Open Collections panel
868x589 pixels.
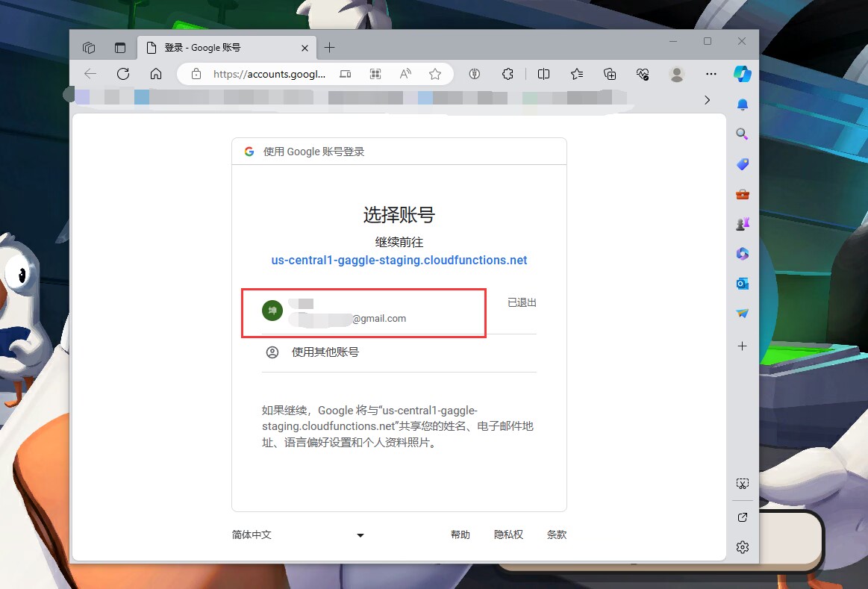pos(610,74)
